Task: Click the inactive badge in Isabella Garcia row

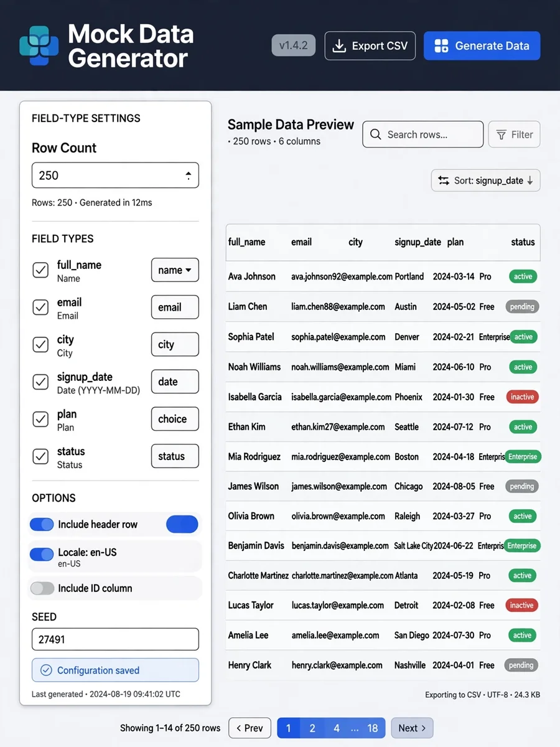Action: 522,397
